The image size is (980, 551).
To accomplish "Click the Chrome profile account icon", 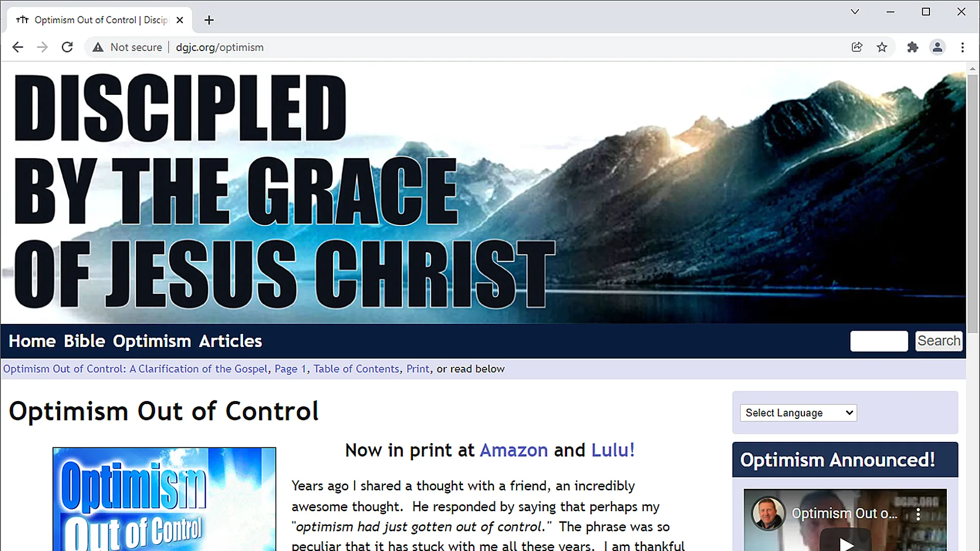I will pos(937,47).
